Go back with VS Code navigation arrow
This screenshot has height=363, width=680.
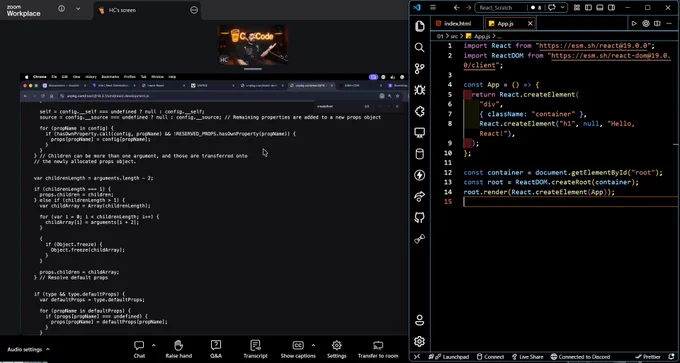456,7
